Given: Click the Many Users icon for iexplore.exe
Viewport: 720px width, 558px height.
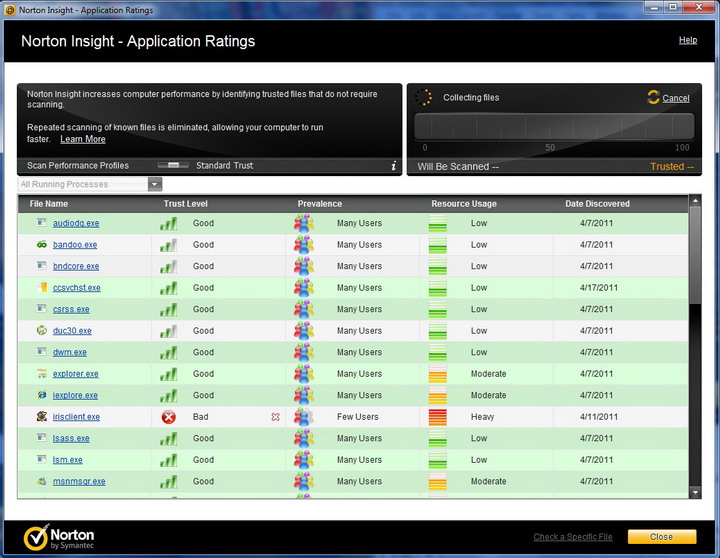Looking at the screenshot, I should pos(304,395).
